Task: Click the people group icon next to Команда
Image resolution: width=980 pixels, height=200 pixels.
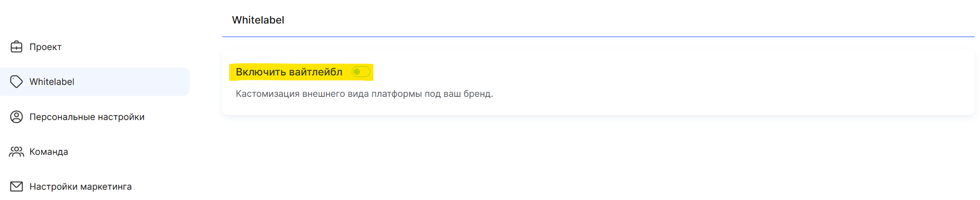Action: (16, 152)
